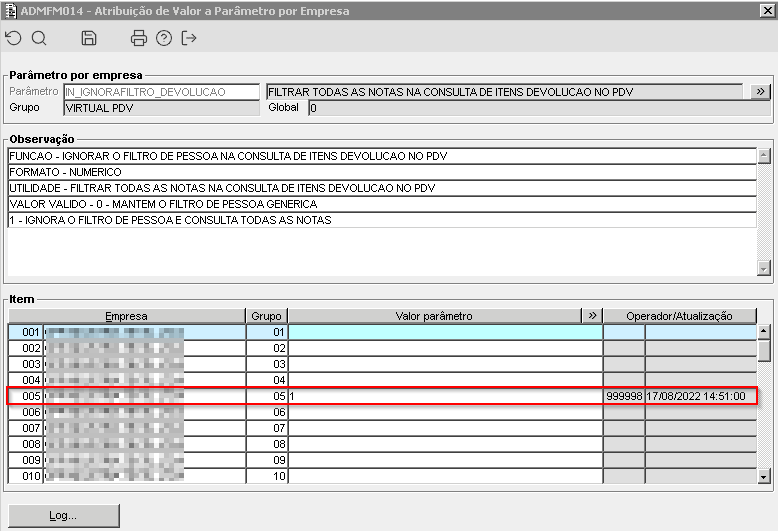Click Grupo cell 08
778x531 pixels.
tap(267, 444)
